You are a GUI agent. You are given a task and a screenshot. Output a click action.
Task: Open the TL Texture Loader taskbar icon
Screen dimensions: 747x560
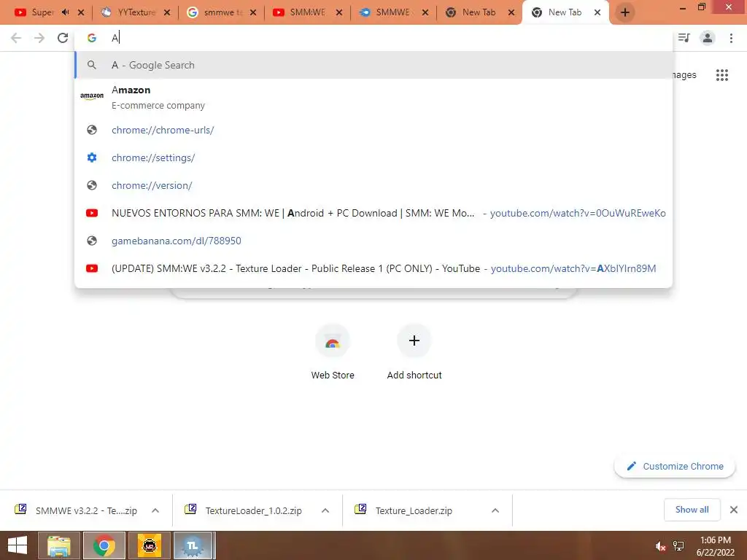[x=194, y=545]
